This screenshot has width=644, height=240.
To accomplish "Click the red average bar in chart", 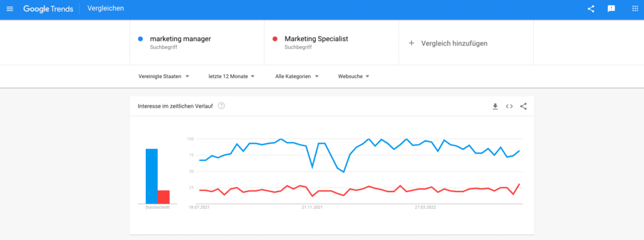I will click(x=164, y=197).
